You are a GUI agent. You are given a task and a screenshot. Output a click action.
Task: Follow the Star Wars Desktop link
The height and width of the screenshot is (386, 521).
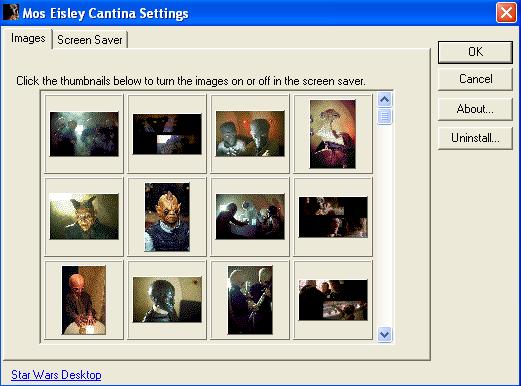point(56,375)
